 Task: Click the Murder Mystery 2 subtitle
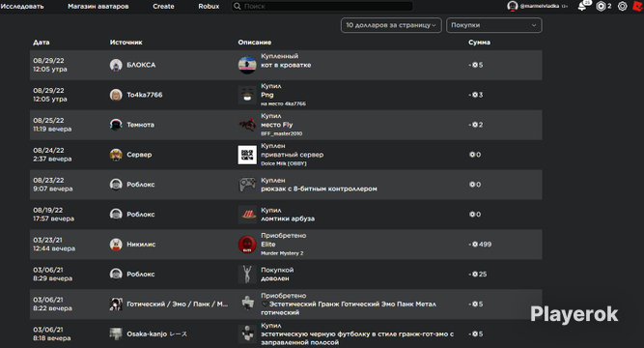click(x=282, y=253)
